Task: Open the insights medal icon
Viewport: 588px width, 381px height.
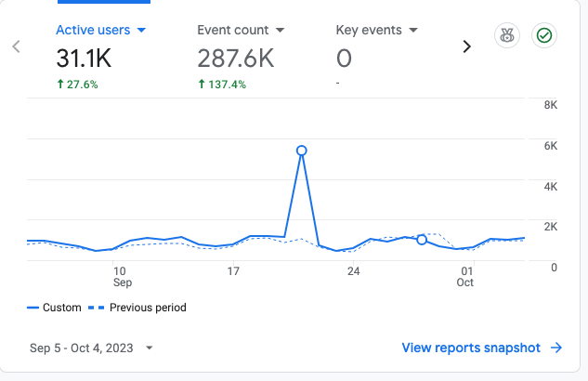Action: pos(507,35)
